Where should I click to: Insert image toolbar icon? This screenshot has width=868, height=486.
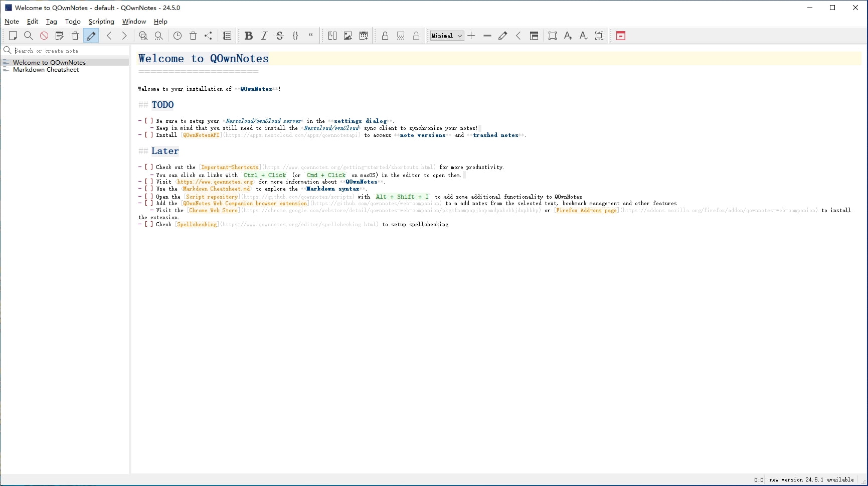click(348, 36)
